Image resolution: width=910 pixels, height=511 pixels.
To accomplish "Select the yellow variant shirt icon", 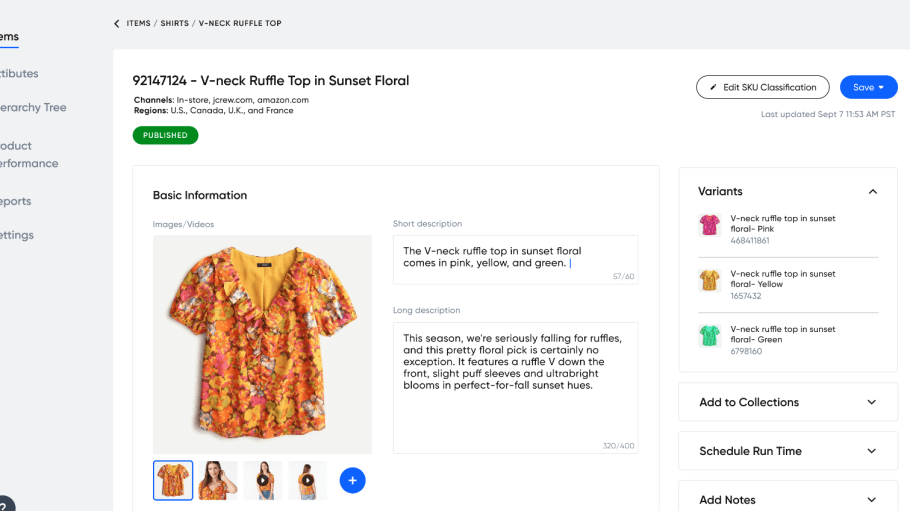I will 709,280.
